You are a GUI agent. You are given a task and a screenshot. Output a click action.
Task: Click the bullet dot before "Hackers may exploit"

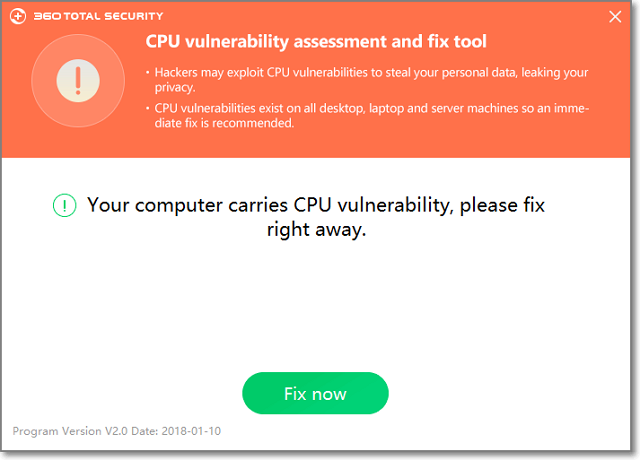(148, 73)
